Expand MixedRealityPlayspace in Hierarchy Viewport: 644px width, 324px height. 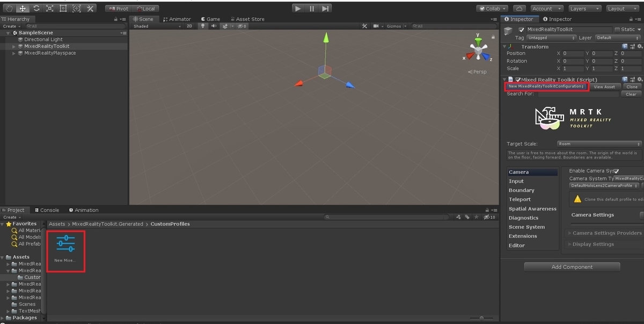point(14,53)
